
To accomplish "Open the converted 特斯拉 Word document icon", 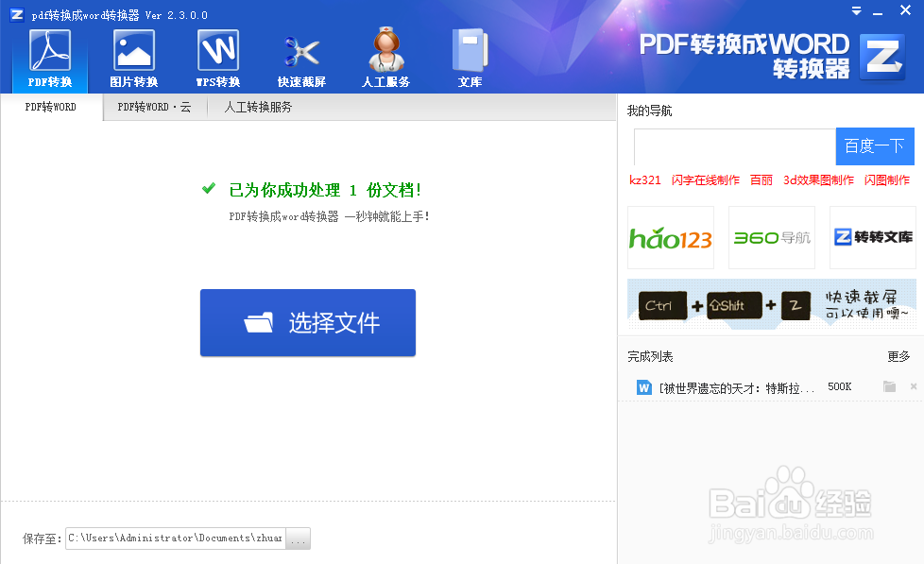I will click(x=645, y=386).
